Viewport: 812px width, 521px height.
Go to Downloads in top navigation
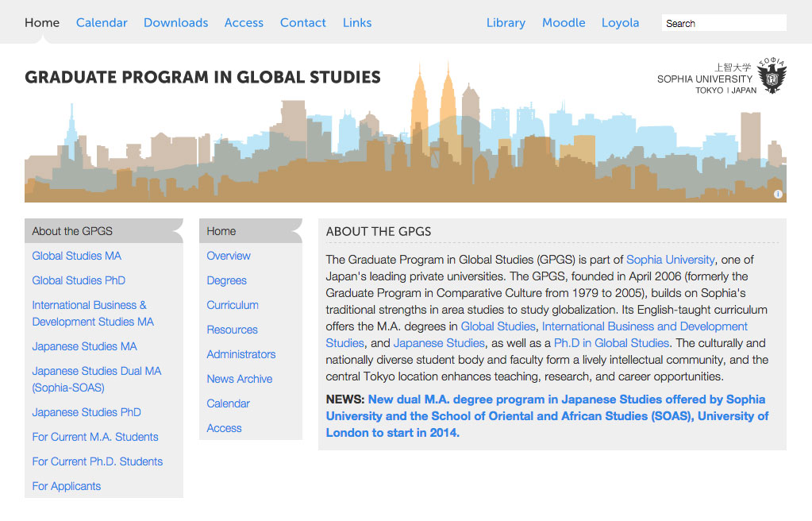click(x=175, y=23)
